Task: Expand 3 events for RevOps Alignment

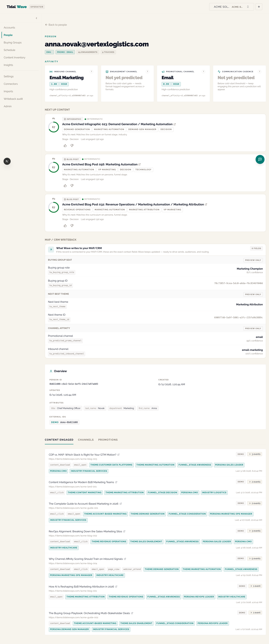Action: point(255,531)
